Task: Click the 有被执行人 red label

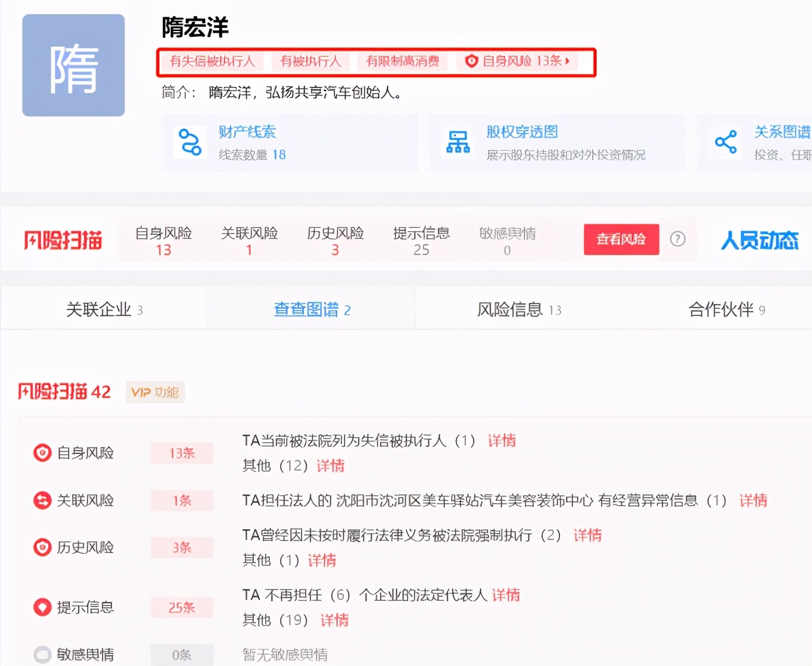Action: 310,61
